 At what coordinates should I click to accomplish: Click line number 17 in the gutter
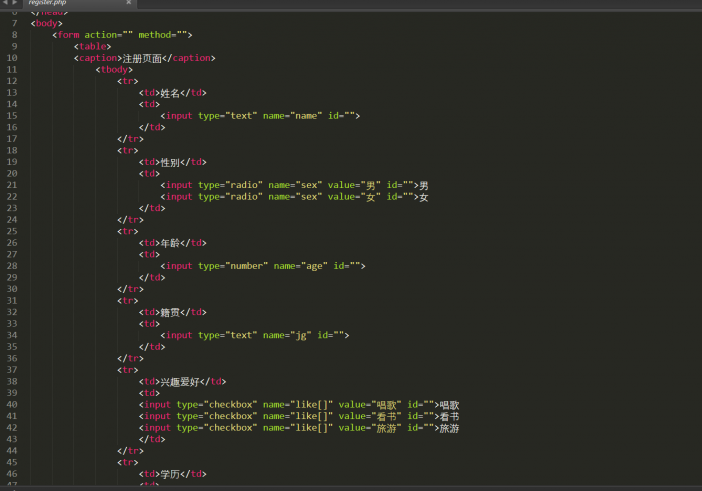[12, 139]
